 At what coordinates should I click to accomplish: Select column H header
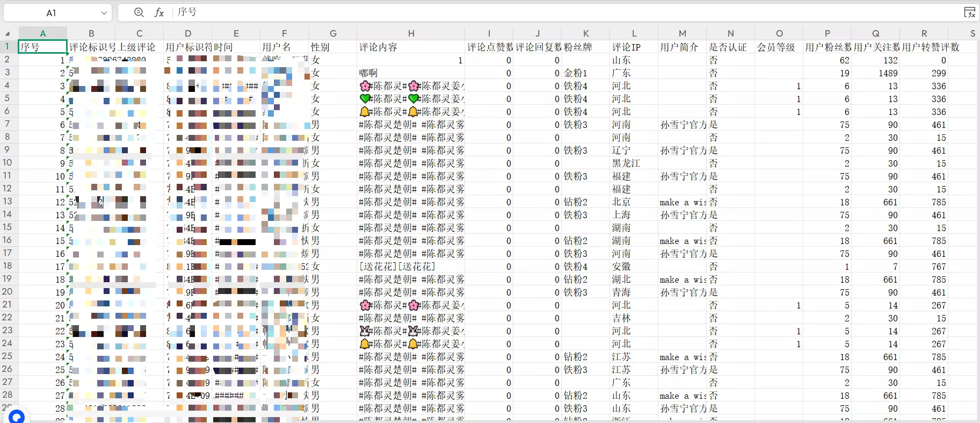tap(411, 33)
